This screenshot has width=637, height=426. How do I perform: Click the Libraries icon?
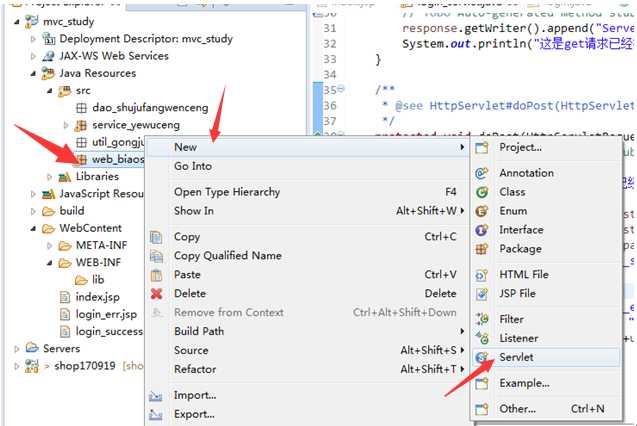(65, 177)
